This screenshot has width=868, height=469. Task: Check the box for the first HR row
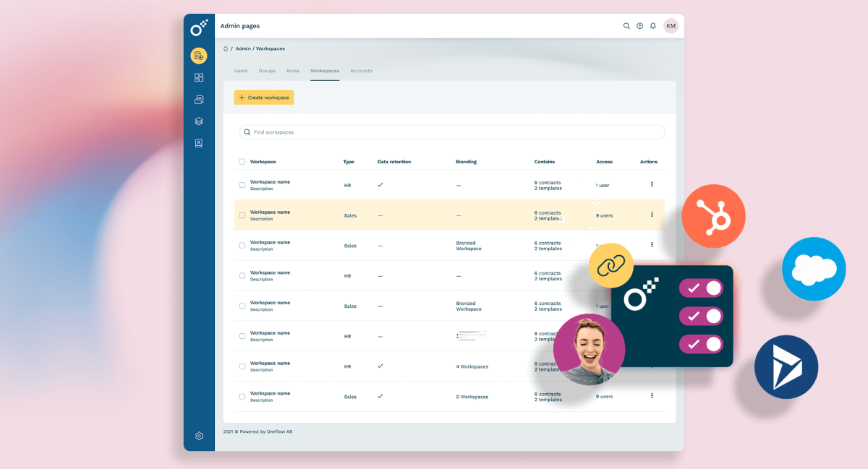(x=242, y=185)
